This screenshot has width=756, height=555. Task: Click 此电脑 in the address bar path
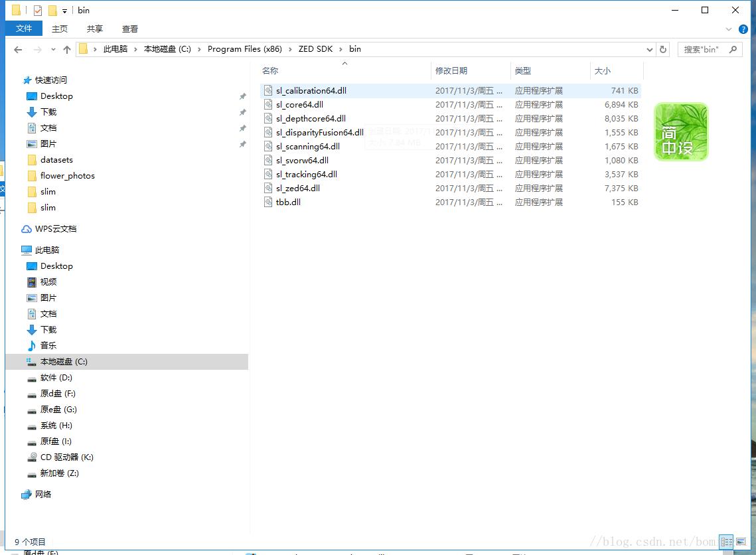115,49
